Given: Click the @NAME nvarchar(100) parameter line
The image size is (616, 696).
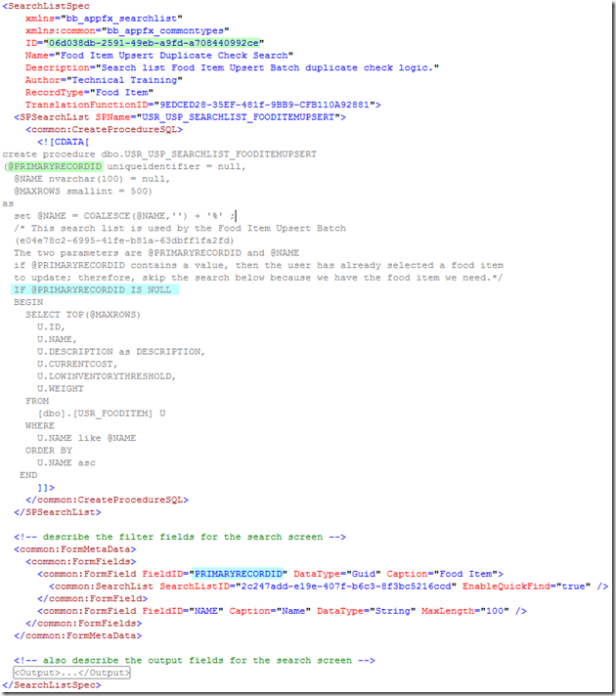Looking at the screenshot, I should 92,179.
